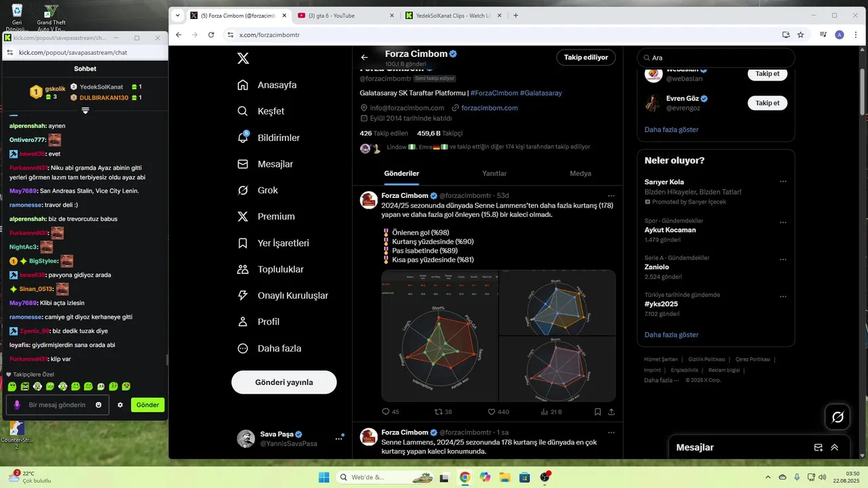Follow Webaslan with Takip et
868x488 pixels.
coord(768,73)
